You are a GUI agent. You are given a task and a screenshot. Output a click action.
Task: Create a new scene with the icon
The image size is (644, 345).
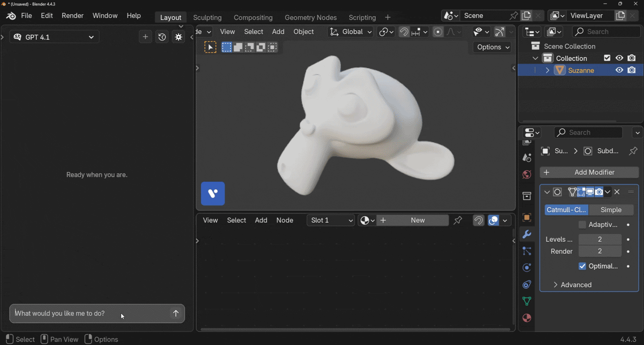click(527, 15)
